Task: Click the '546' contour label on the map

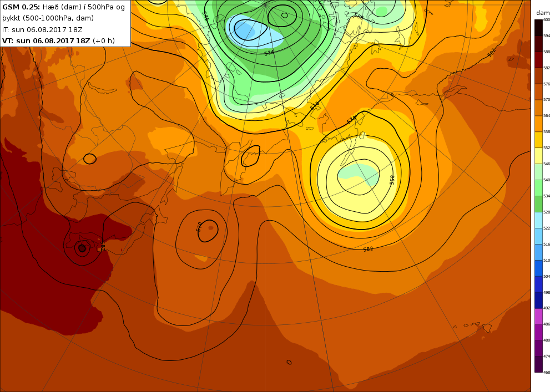Action: (205, 16)
